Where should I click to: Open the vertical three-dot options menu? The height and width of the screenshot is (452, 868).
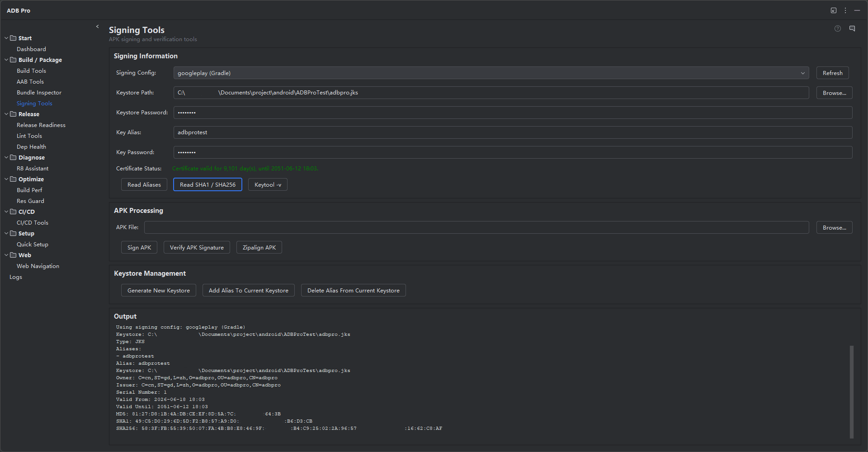[x=845, y=10]
